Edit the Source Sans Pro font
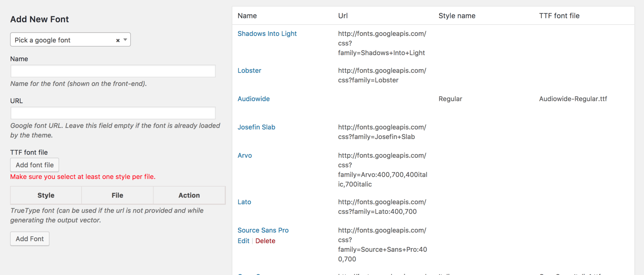 [243, 241]
